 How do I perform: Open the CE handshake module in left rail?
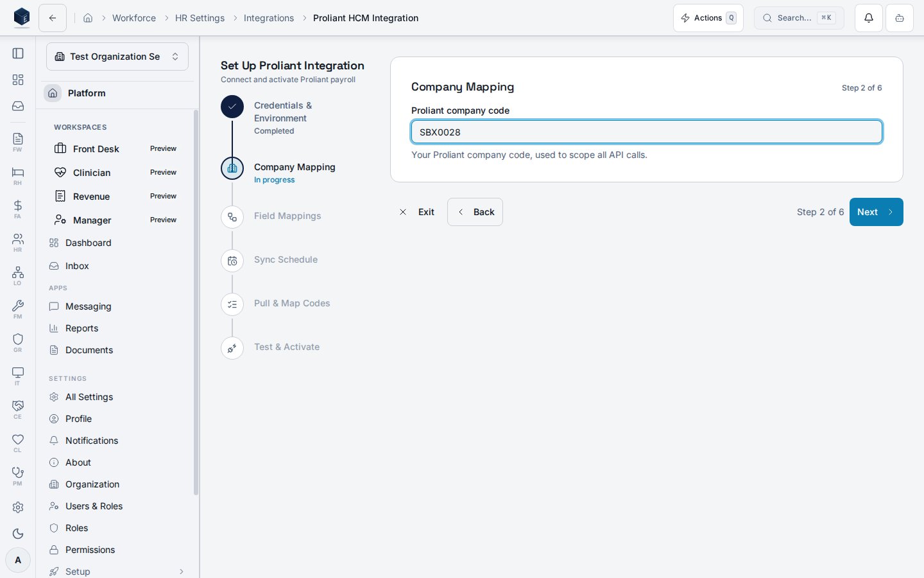(x=18, y=409)
